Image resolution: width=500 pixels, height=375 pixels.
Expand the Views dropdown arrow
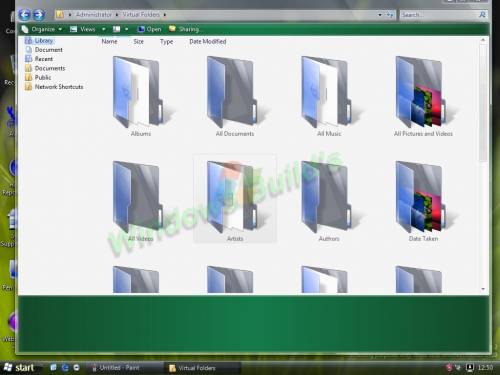coord(104,29)
